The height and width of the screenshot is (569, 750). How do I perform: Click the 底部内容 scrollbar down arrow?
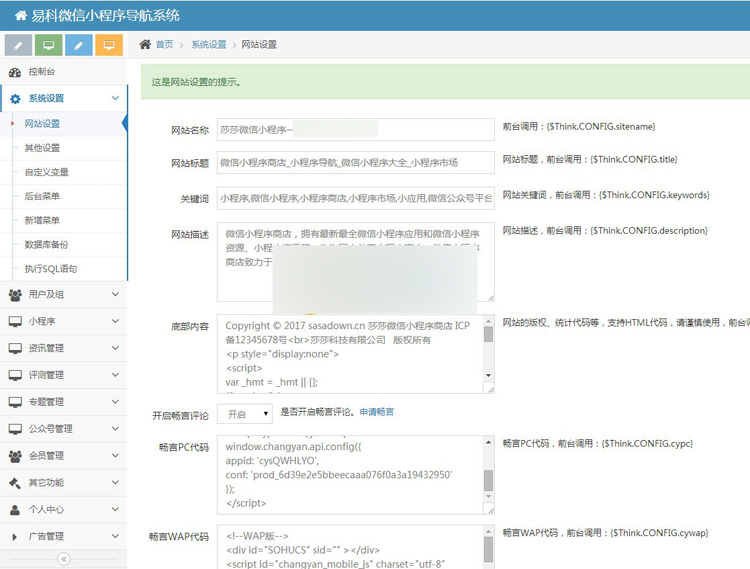(x=488, y=375)
